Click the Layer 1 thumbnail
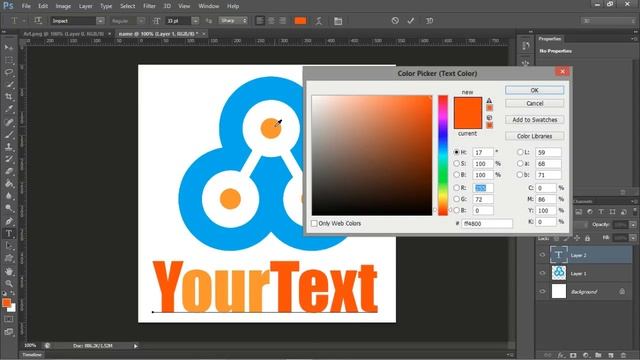 click(x=558, y=273)
